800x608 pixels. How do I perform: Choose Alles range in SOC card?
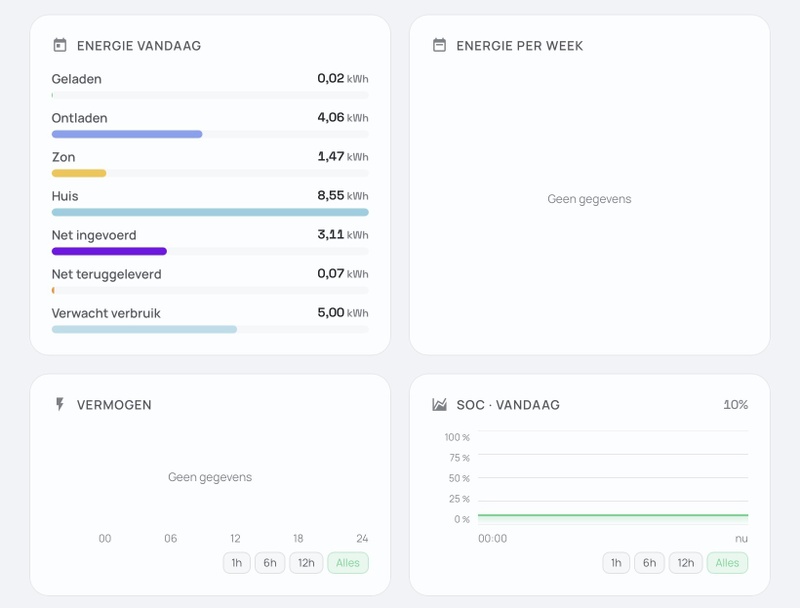click(x=728, y=563)
